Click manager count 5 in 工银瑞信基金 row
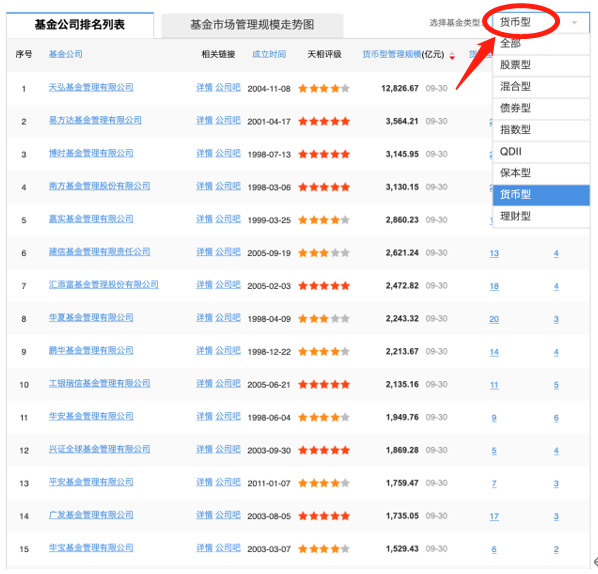 pos(556,385)
